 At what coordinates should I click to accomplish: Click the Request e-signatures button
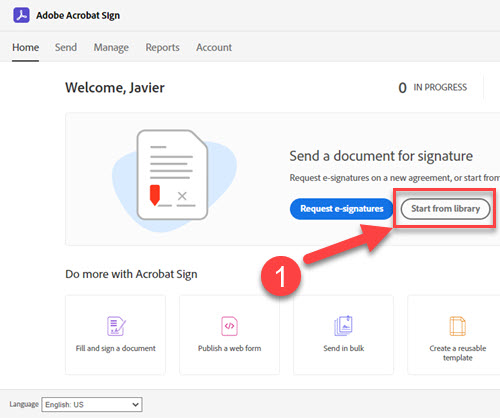click(x=342, y=209)
